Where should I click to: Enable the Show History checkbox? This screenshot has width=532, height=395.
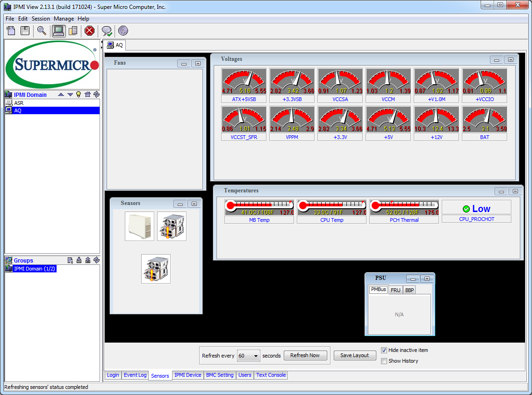[384, 361]
